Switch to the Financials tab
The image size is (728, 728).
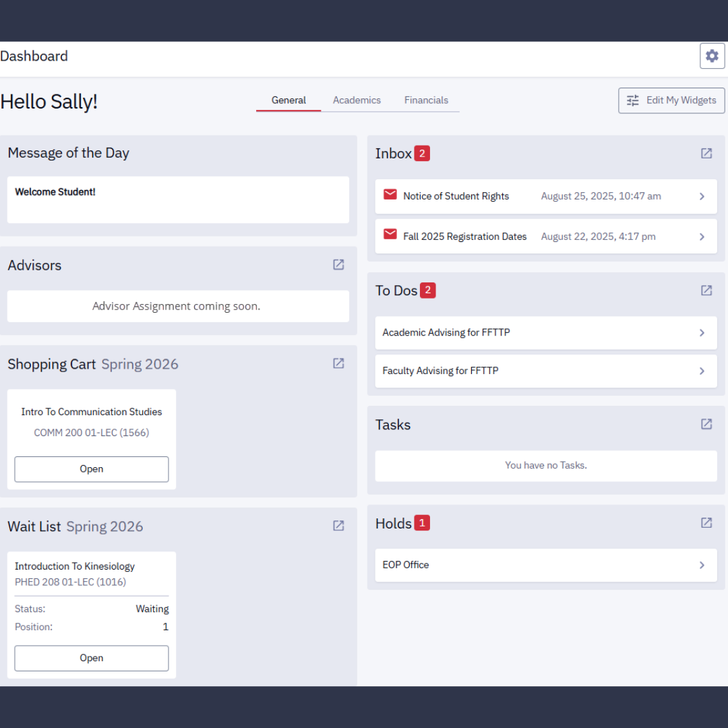click(426, 100)
